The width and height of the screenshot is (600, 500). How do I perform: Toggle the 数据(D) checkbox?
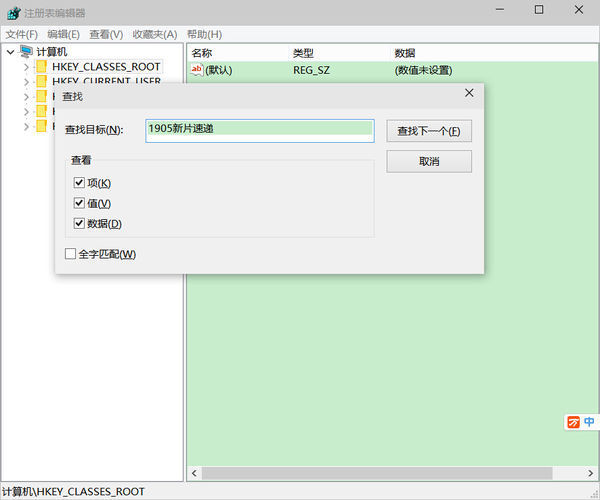(79, 223)
